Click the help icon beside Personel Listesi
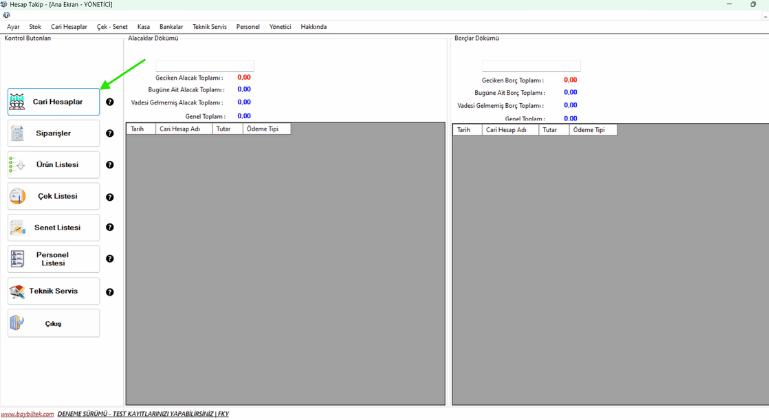This screenshot has width=769, height=420. pyautogui.click(x=110, y=259)
